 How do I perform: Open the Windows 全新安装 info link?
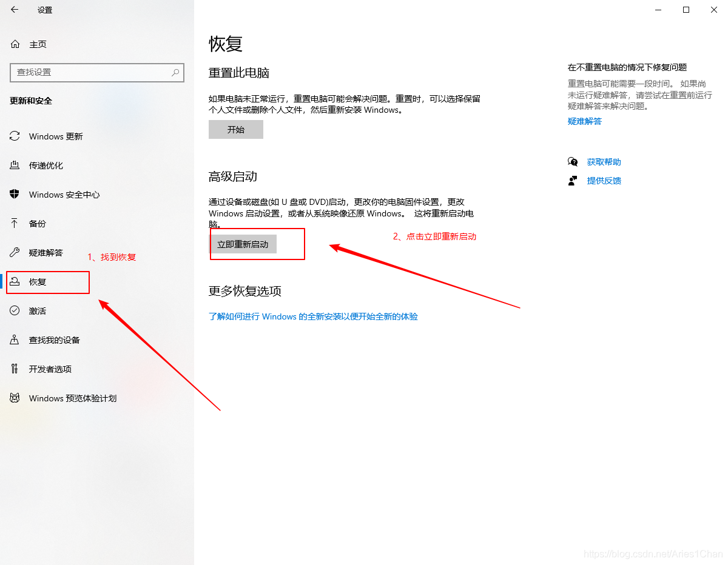pyautogui.click(x=313, y=316)
